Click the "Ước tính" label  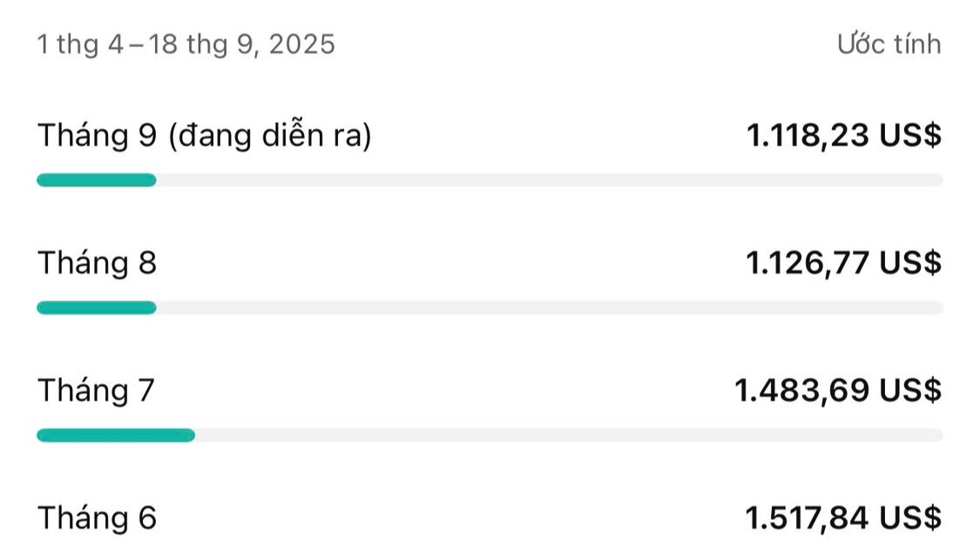pyautogui.click(x=889, y=44)
